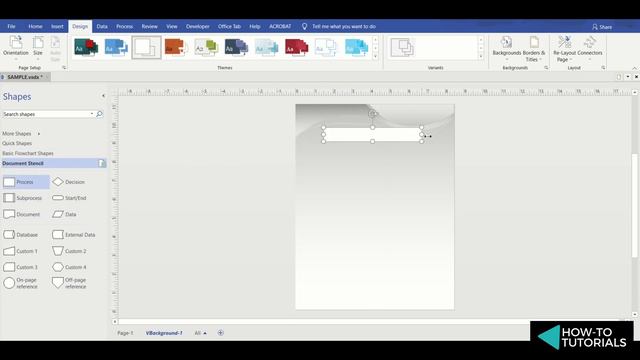The height and width of the screenshot is (360, 640).
Task: Select the Start/End shape
Action: coord(69,198)
